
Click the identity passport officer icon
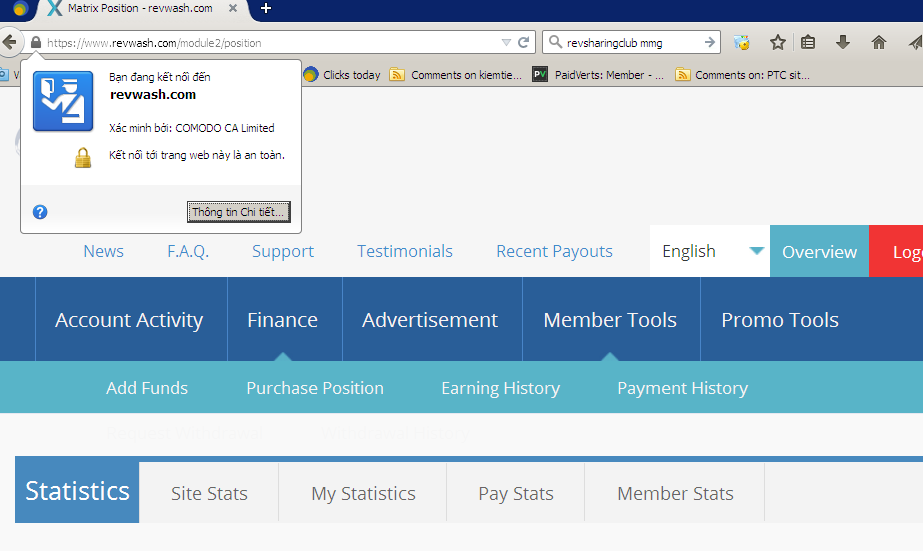pyautogui.click(x=63, y=101)
